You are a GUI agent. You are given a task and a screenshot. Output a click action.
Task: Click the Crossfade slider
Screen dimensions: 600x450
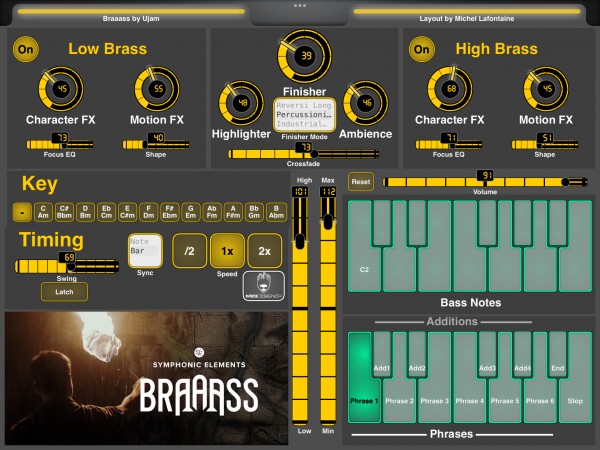[x=303, y=154]
